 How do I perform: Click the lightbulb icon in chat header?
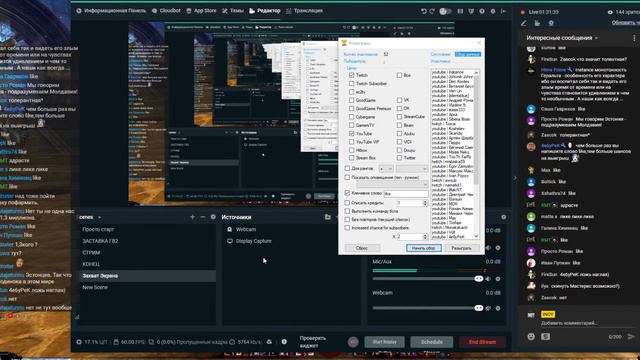coord(551,23)
